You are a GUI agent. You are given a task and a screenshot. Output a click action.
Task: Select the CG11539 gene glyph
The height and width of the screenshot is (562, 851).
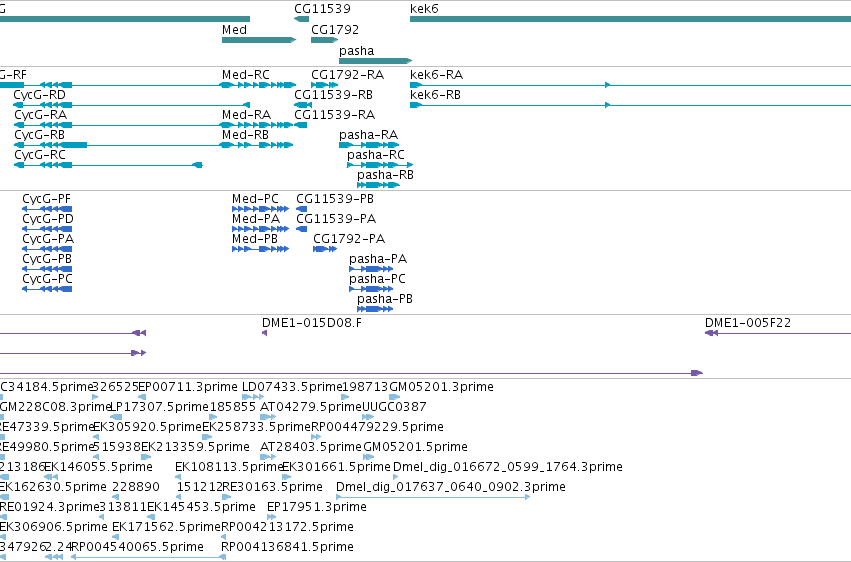click(x=301, y=19)
